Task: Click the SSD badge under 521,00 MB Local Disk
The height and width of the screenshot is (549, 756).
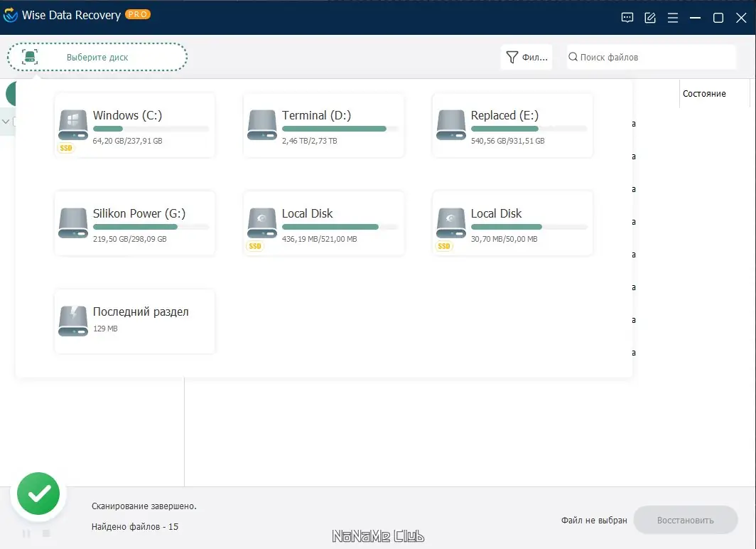Action: [x=255, y=246]
